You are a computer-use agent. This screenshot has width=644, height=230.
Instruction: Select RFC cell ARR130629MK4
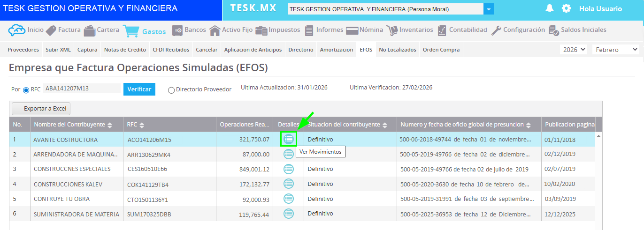[149, 155]
